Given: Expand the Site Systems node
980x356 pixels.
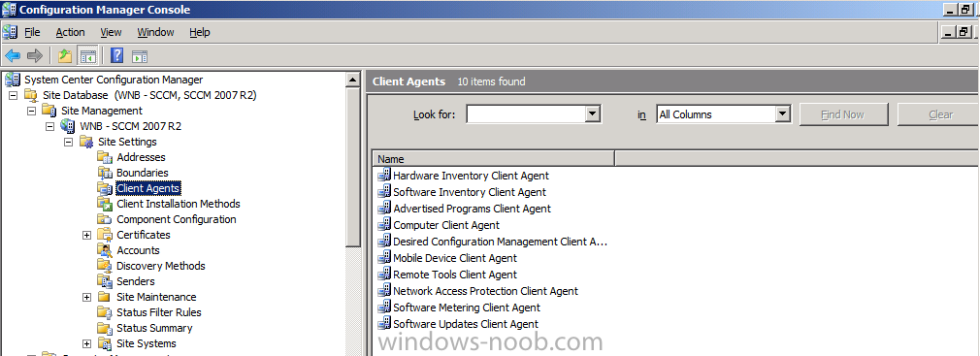Looking at the screenshot, I should pyautogui.click(x=87, y=343).
